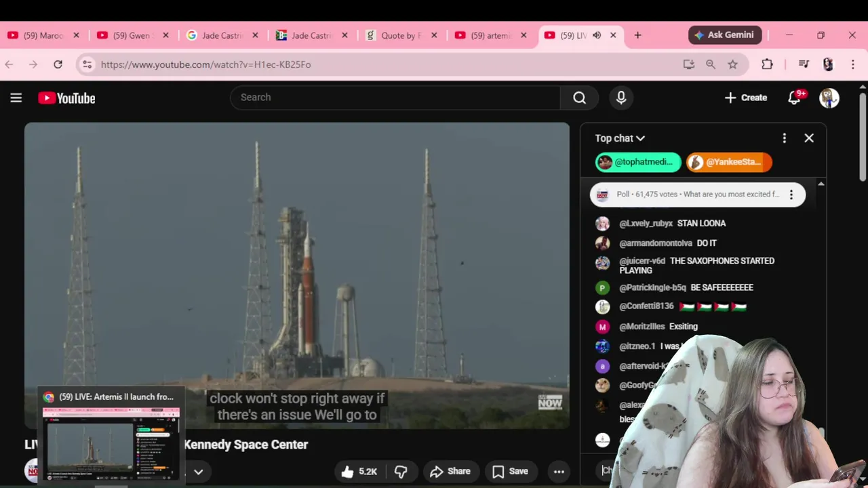Open the YouTube guide hamburger menu
This screenshot has width=868, height=488.
(16, 98)
